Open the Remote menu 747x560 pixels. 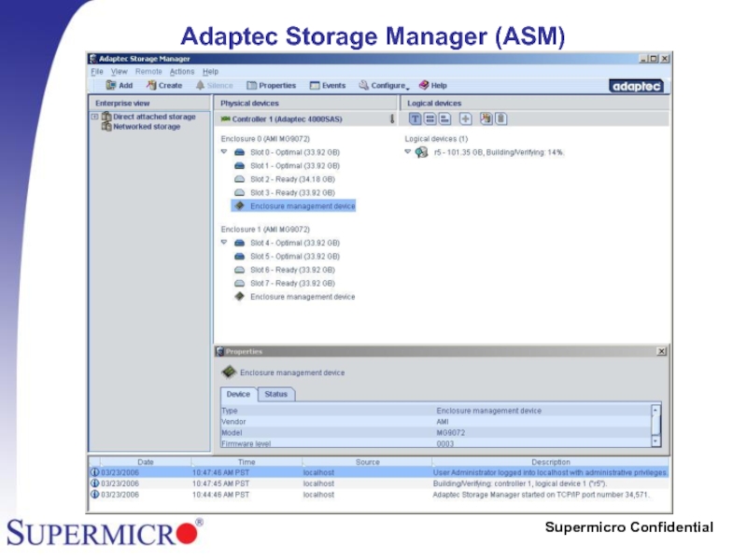(148, 72)
